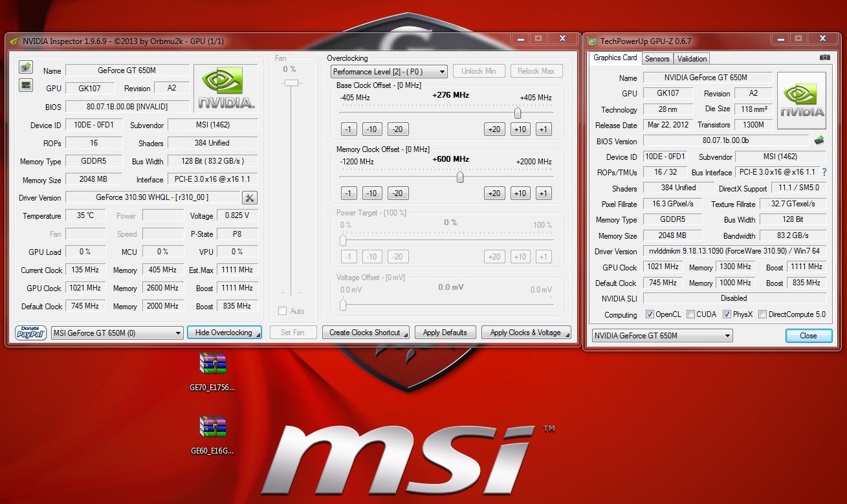
Task: Click the Bandwidth value 83.2 GB/s in GPU-Z
Action: [x=793, y=236]
